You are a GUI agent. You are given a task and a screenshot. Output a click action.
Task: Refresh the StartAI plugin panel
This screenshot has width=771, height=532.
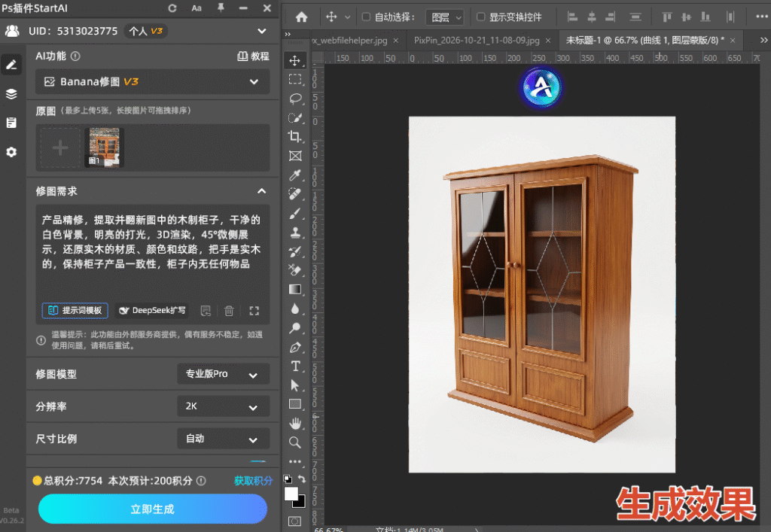[x=172, y=8]
